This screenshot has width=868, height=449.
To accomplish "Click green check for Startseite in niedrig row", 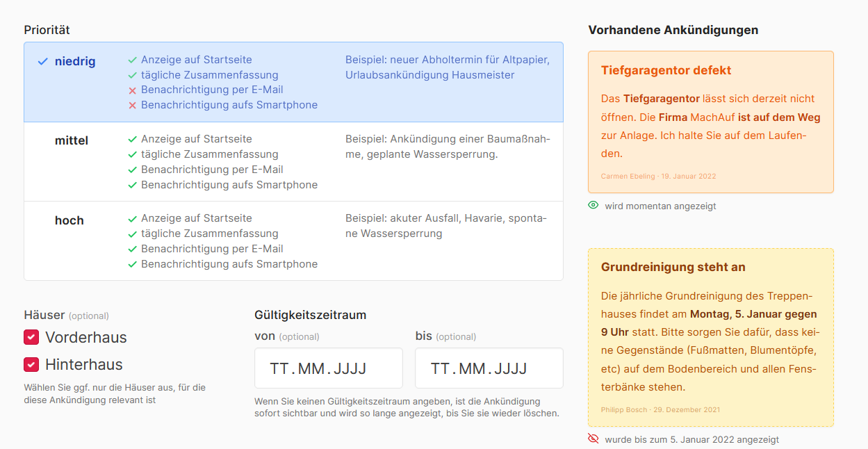I will coord(132,60).
